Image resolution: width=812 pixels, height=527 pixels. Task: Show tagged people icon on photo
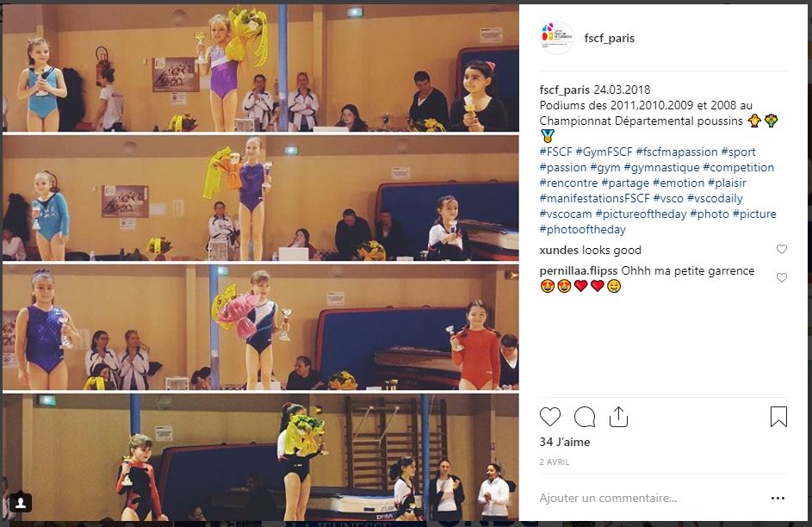pyautogui.click(x=21, y=502)
